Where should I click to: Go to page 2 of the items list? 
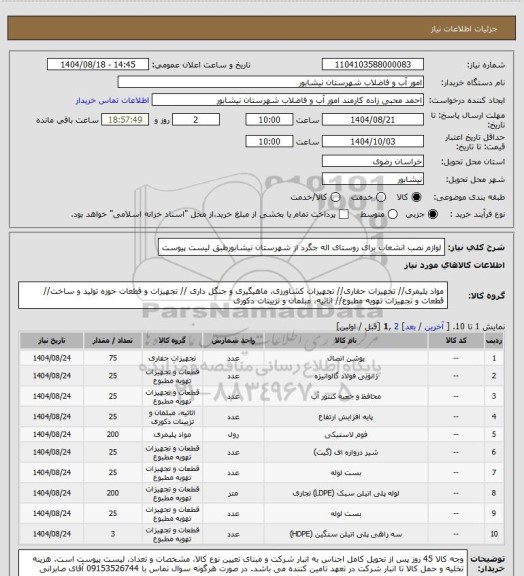click(396, 327)
